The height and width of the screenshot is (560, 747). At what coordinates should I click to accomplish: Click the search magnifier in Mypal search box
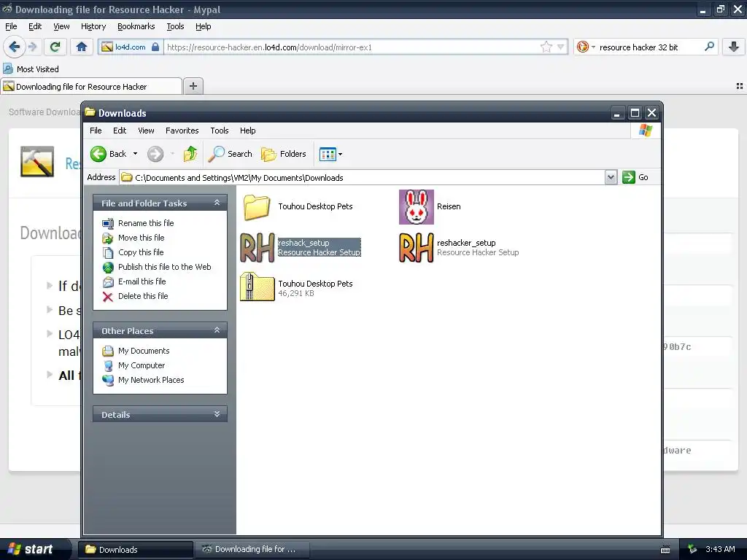[709, 47]
